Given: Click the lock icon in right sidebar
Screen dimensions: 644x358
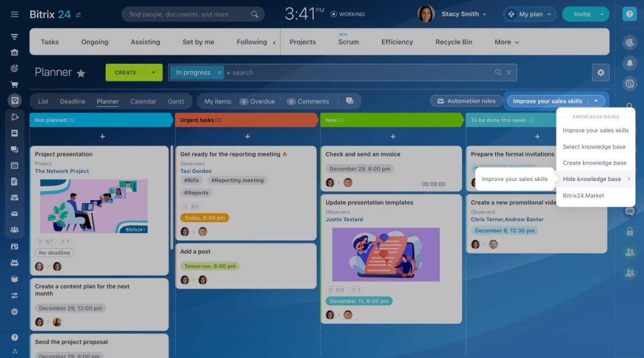Looking at the screenshot, I should [629, 232].
